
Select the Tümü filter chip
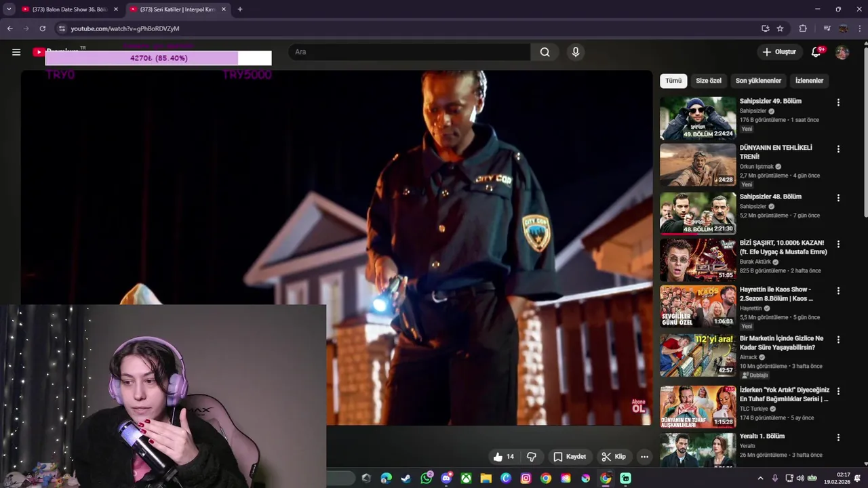673,81
